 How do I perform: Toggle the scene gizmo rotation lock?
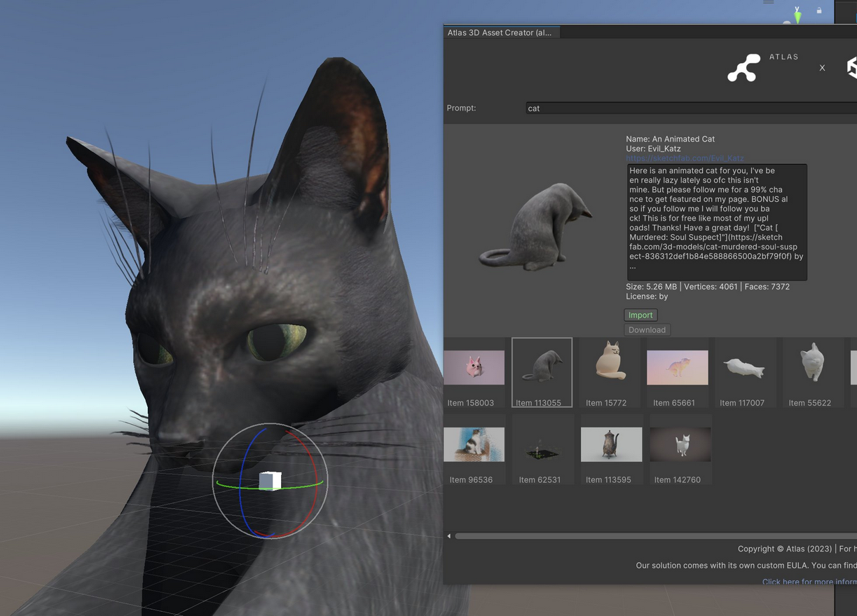point(818,11)
